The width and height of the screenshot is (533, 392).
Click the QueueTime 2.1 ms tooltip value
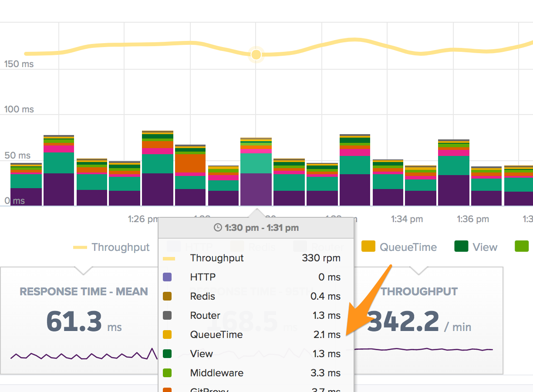pos(326,335)
